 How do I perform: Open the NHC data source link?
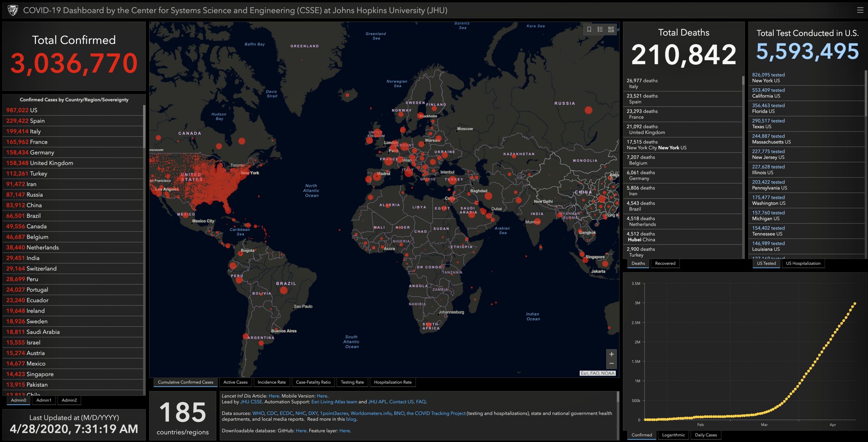point(300,414)
